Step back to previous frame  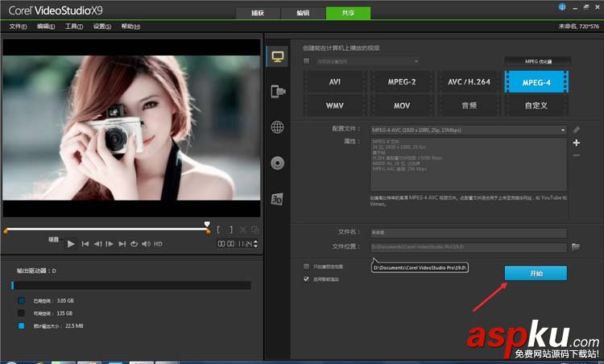coord(97,244)
